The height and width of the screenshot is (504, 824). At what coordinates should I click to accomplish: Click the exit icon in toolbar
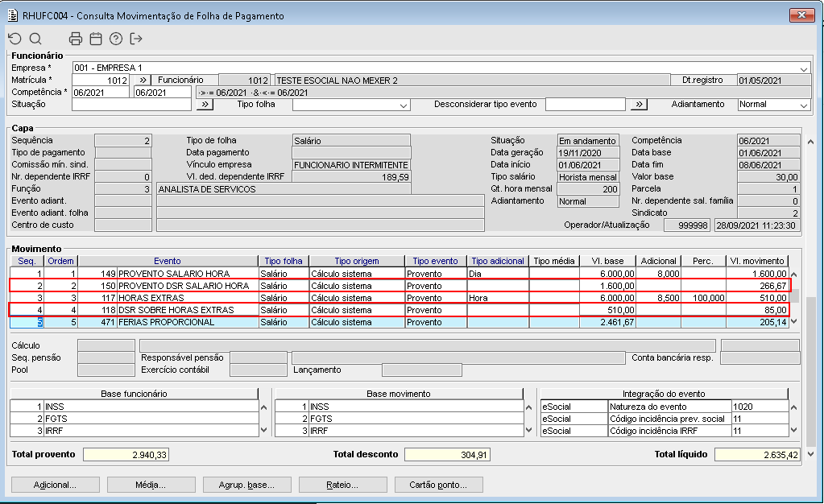pyautogui.click(x=136, y=39)
